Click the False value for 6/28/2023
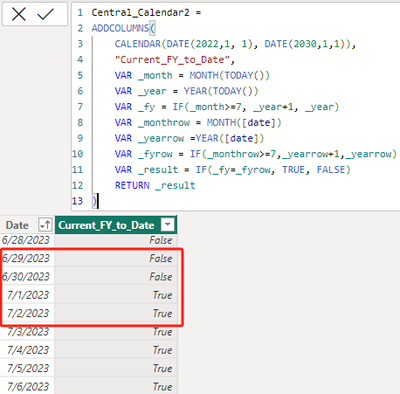This screenshot has height=394, width=400. click(x=161, y=240)
